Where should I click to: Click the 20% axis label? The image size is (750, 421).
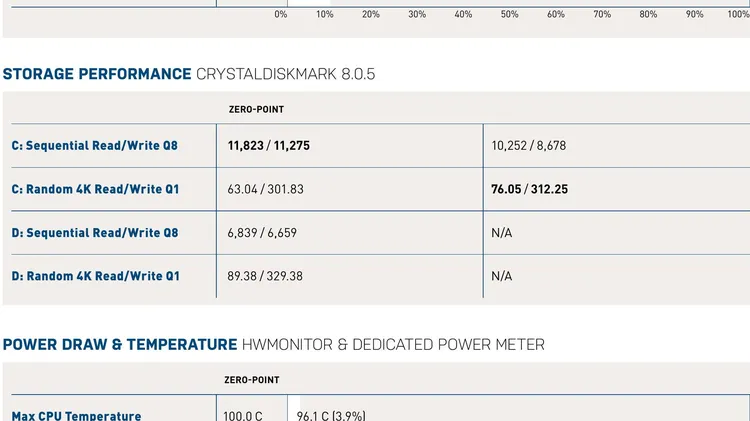(x=371, y=14)
